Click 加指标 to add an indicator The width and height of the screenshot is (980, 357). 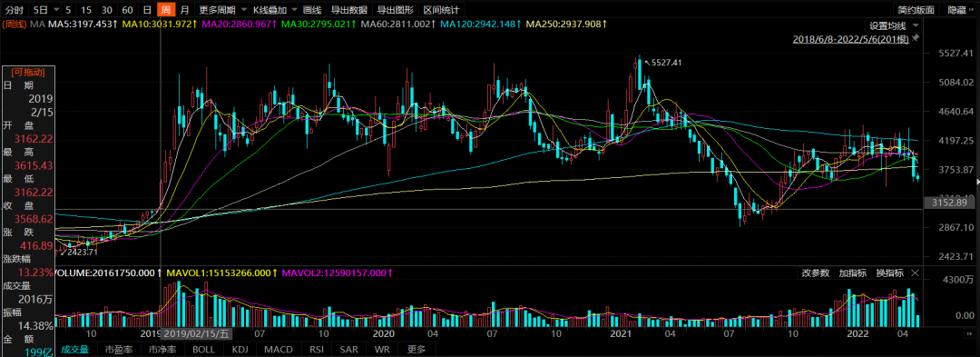pos(852,273)
